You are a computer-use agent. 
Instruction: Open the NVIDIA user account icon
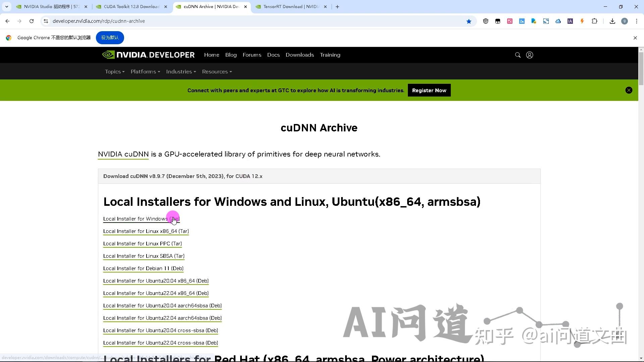tap(529, 55)
